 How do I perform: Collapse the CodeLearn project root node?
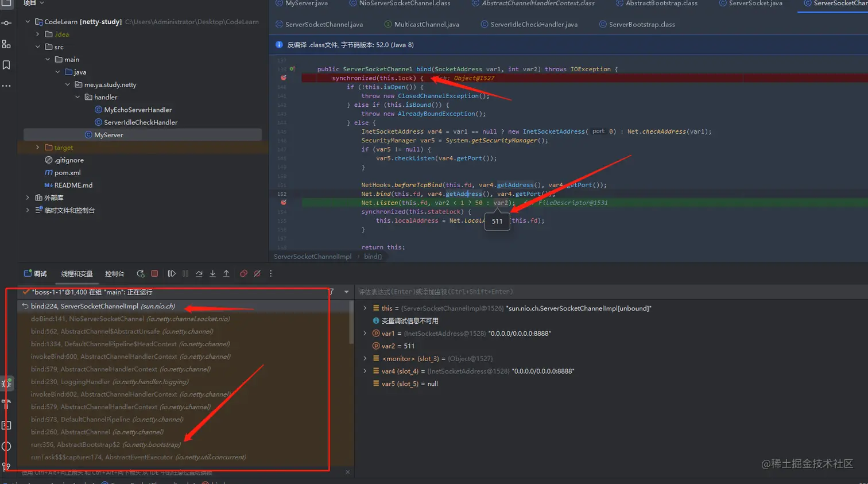28,22
